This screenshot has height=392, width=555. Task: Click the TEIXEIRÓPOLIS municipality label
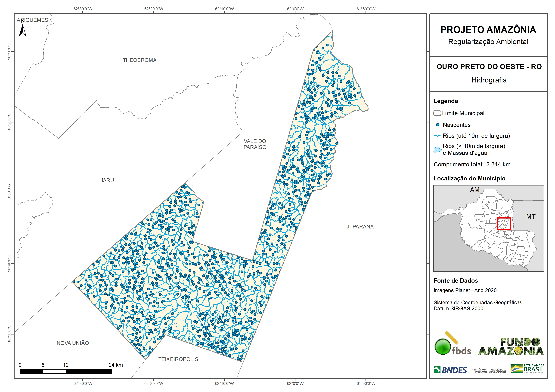click(178, 359)
